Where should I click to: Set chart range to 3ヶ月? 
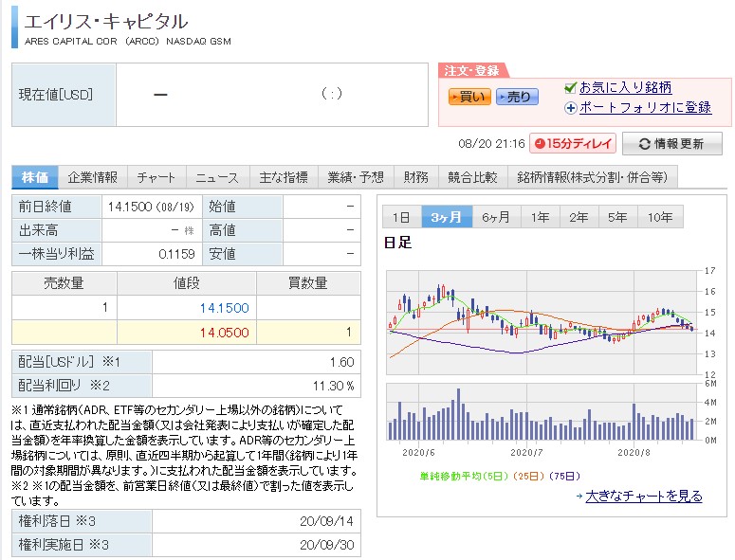click(447, 217)
